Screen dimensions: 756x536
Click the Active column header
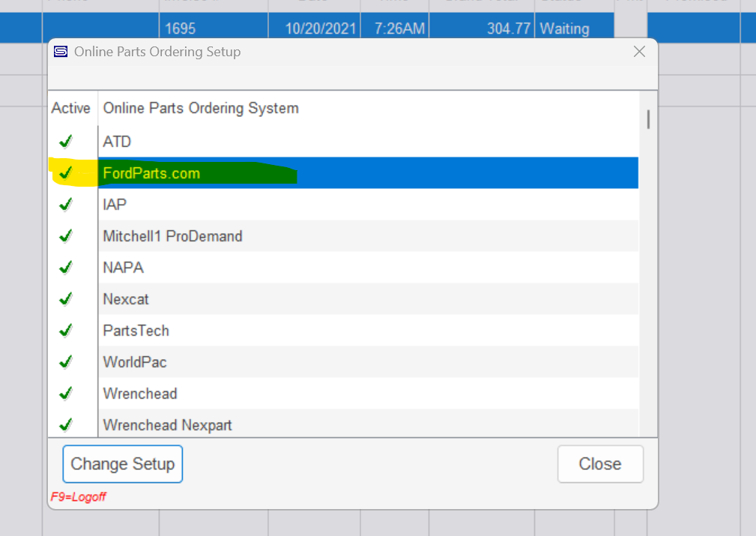pos(71,108)
